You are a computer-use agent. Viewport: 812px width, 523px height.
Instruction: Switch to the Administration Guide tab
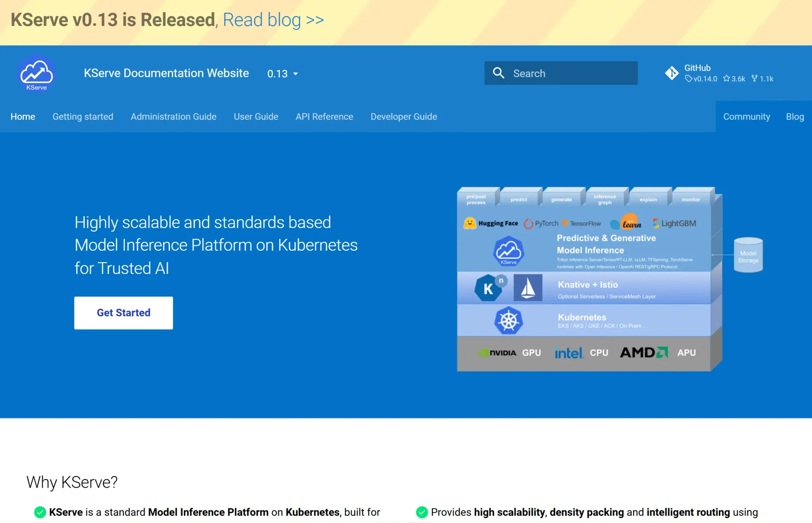(173, 117)
